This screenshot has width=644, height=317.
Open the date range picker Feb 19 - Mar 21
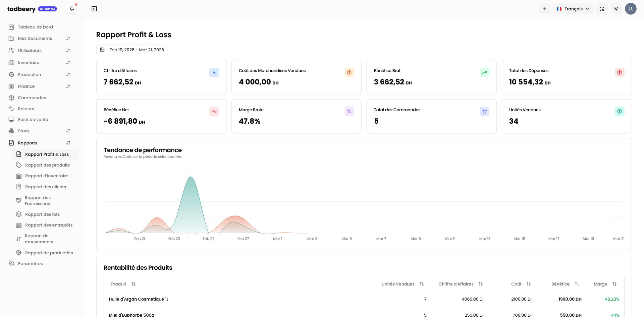(x=132, y=50)
